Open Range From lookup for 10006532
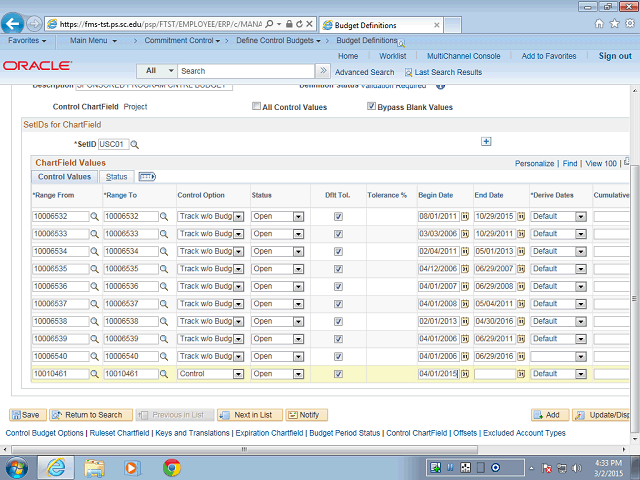640x480 pixels. point(96,216)
